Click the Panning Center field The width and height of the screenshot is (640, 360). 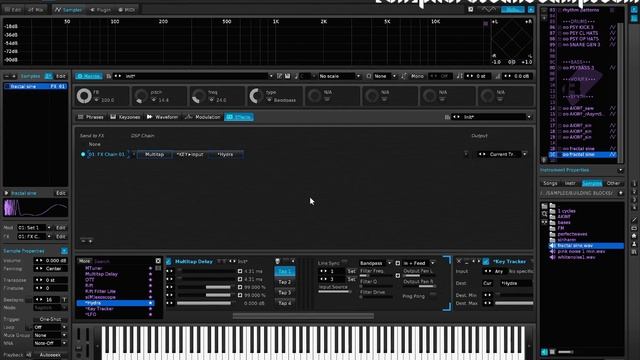point(51,269)
